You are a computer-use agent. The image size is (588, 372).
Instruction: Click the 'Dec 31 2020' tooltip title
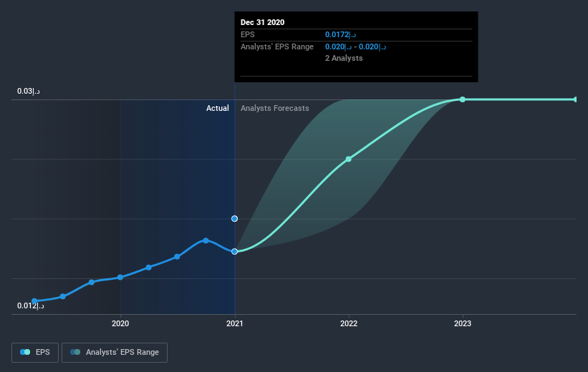263,22
